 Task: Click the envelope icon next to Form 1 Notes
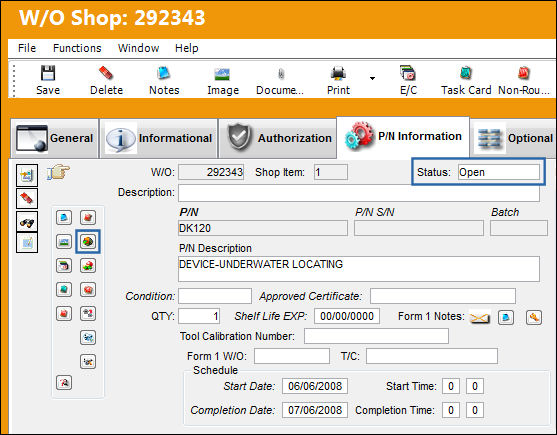click(x=479, y=317)
